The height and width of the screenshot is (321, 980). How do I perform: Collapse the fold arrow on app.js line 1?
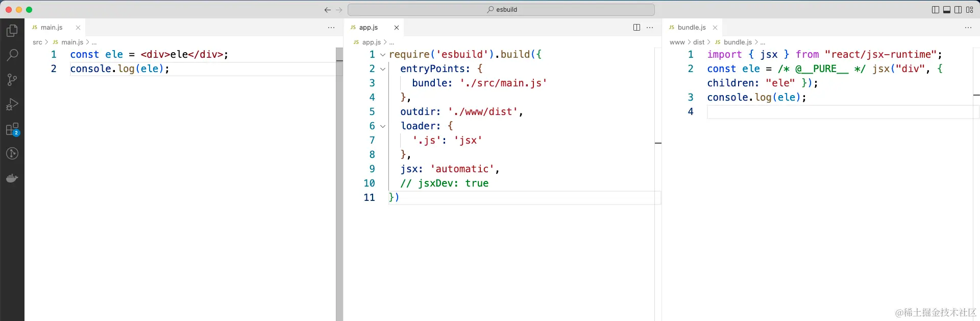[383, 55]
